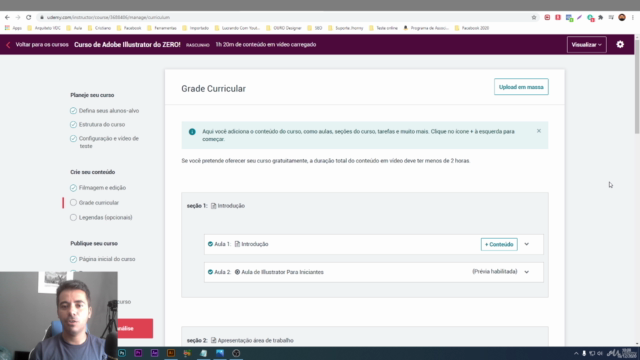Screen dimensions: 640x360
Task: Click Upload em massa button
Action: [521, 87]
